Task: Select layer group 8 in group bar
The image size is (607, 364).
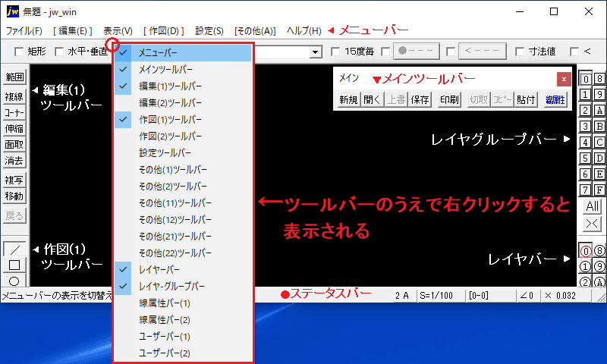Action: click(x=599, y=79)
